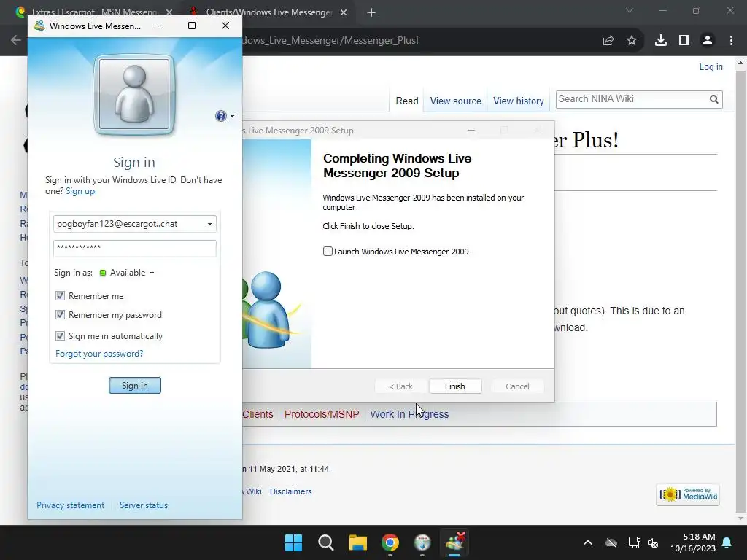Click the network tray icon
This screenshot has width=747, height=560.
(x=634, y=542)
